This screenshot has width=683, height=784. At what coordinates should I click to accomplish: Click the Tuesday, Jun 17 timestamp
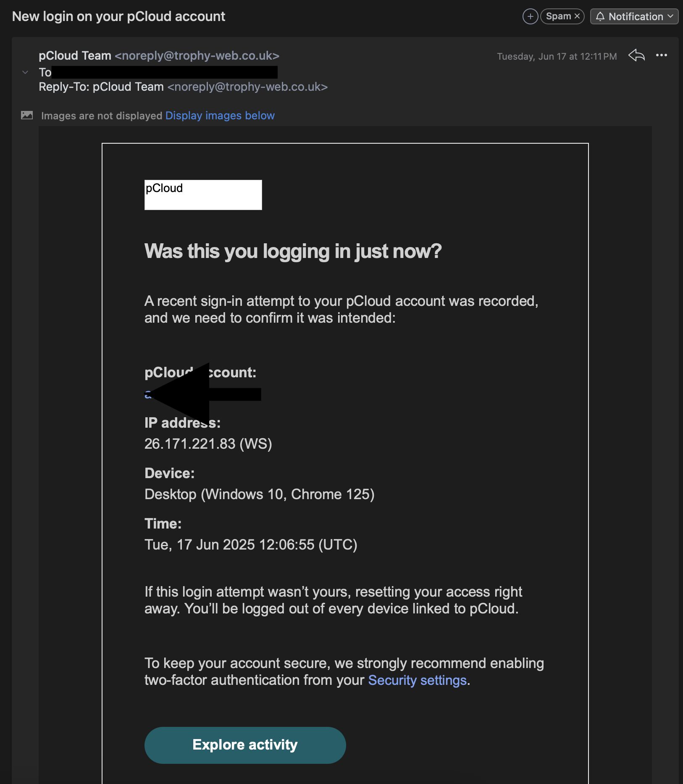coord(557,56)
